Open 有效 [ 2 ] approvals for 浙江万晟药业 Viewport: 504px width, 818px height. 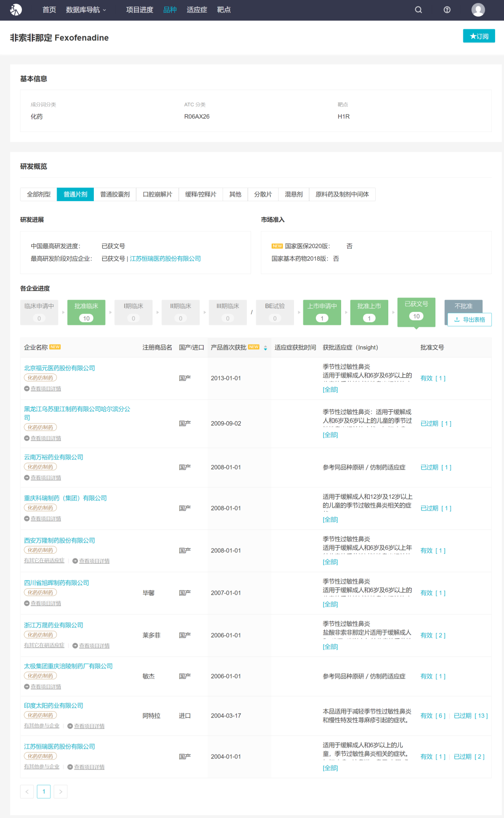[433, 635]
